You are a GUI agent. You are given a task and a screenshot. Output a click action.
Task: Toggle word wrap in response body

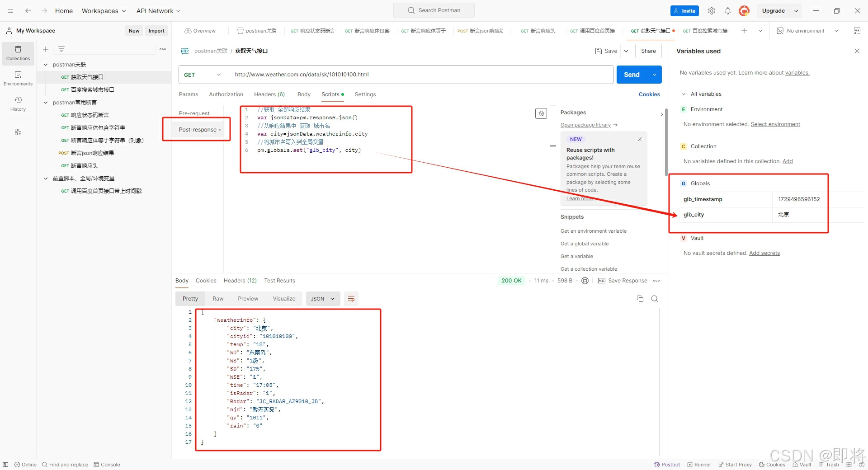[351, 299]
